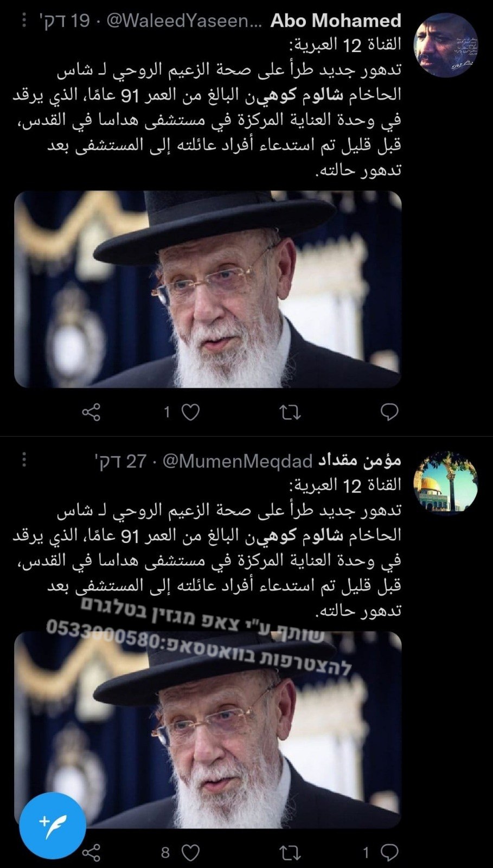Viewport: 493px width, 868px height.
Task: Tap the reply icon on Abo Mohamed's tweet
Action: pyautogui.click(x=389, y=412)
